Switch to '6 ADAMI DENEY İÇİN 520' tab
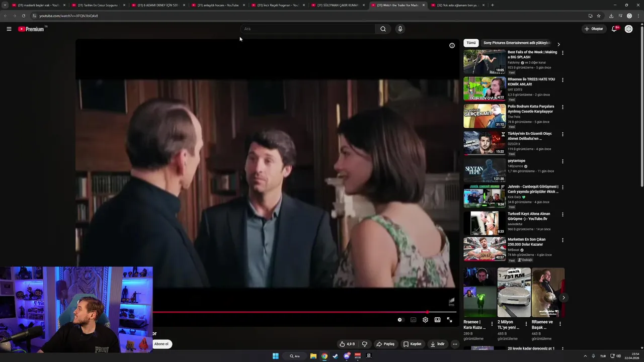This screenshot has height=362, width=644. [157, 5]
